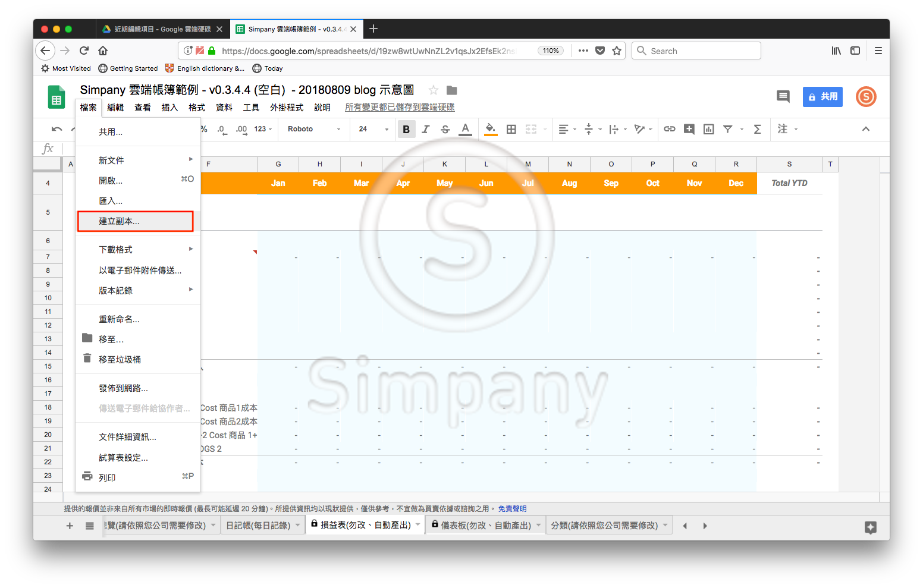The image size is (923, 588).
Task: Toggle italic formatting in the toolbar
Action: [x=426, y=129]
